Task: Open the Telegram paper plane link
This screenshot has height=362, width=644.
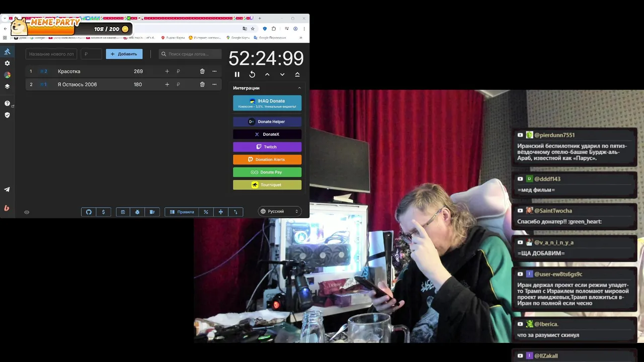Action: click(7, 190)
